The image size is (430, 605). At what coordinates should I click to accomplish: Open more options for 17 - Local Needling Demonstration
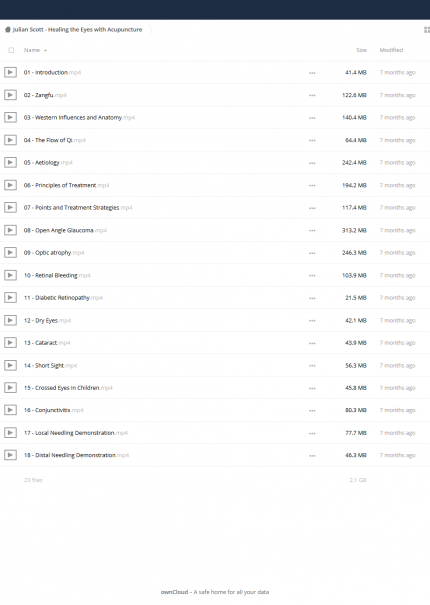[312, 433]
